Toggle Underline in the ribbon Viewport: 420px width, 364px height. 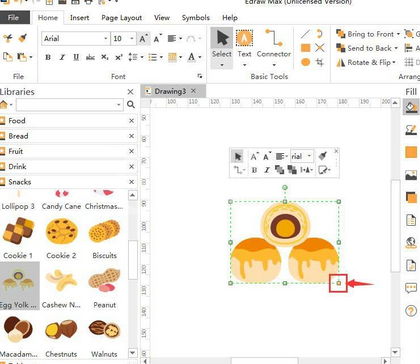coord(76,57)
